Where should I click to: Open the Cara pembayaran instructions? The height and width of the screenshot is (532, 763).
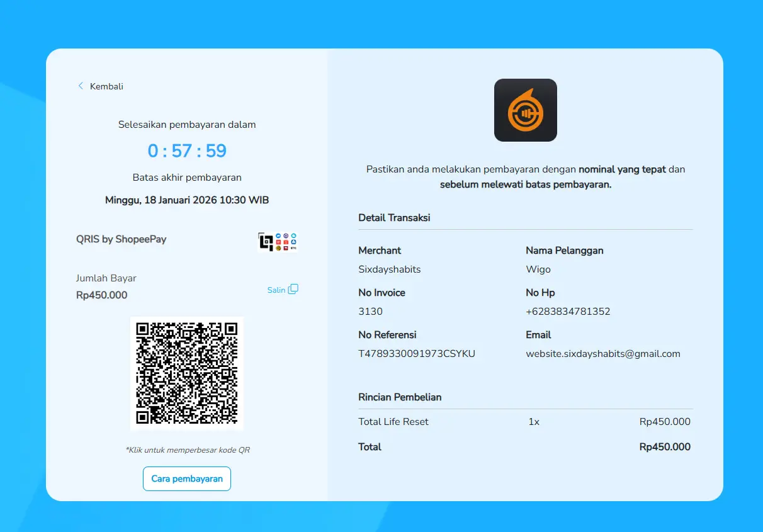187,478
